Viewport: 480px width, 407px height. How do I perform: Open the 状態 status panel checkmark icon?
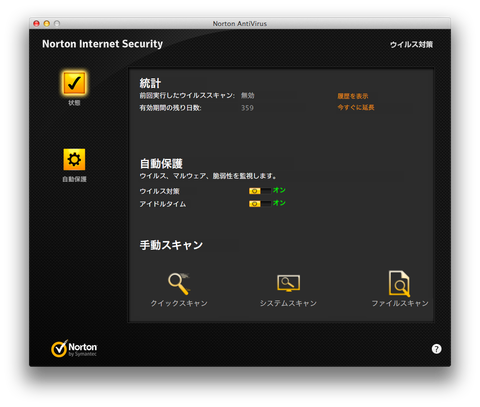click(74, 83)
